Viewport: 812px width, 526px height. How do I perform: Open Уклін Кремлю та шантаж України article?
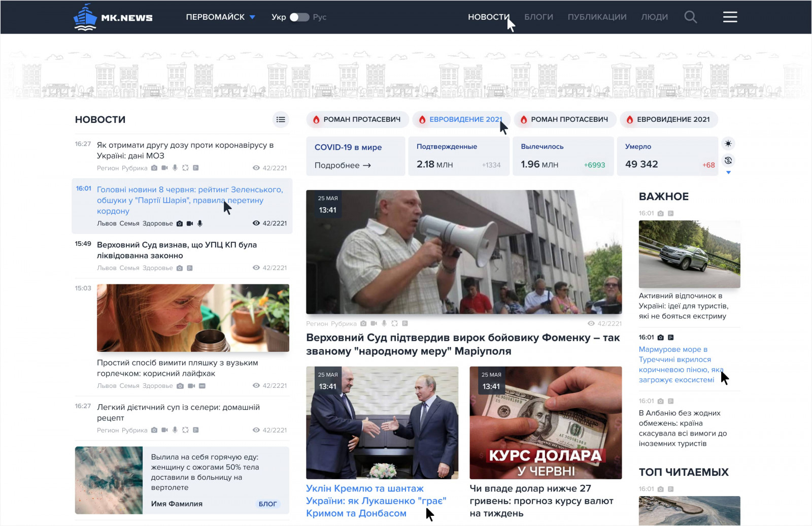coord(376,501)
